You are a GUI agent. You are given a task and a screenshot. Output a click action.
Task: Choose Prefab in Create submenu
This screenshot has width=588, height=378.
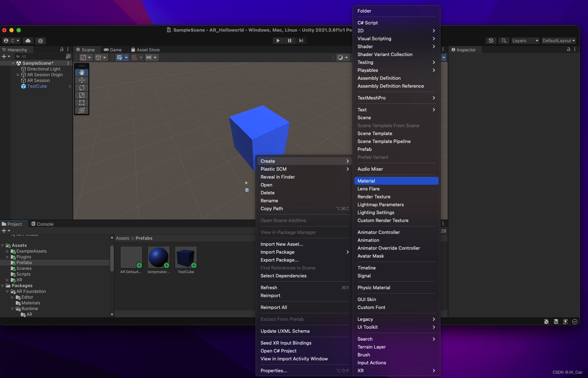[396, 149]
